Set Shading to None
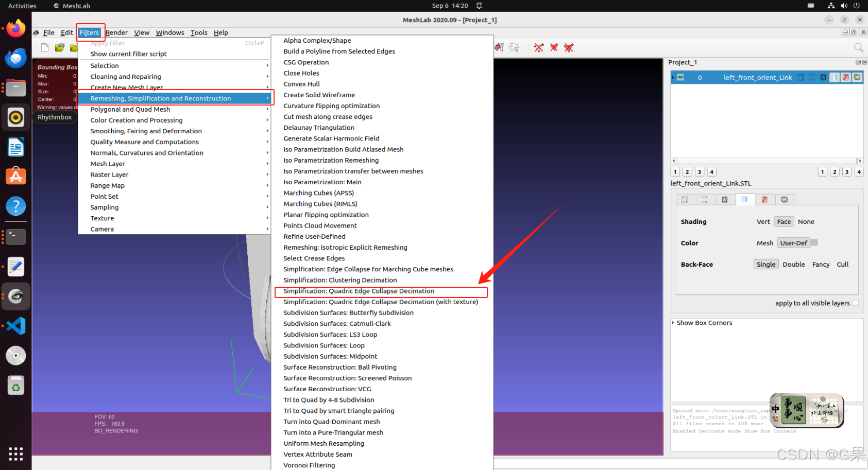The height and width of the screenshot is (470, 868). 806,222
